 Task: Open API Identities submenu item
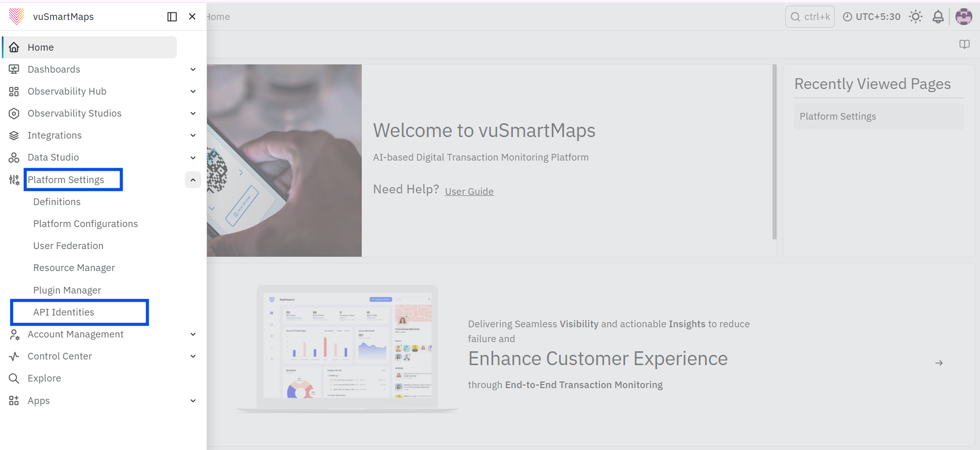pos(64,312)
